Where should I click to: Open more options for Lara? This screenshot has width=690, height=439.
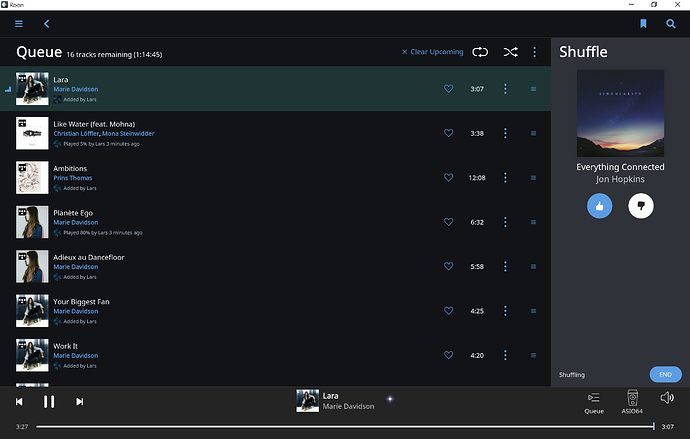505,89
